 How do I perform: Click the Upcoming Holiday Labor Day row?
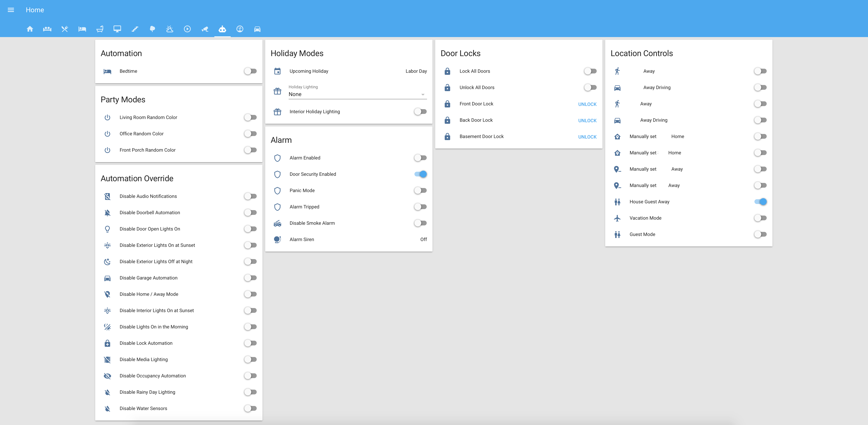[348, 71]
